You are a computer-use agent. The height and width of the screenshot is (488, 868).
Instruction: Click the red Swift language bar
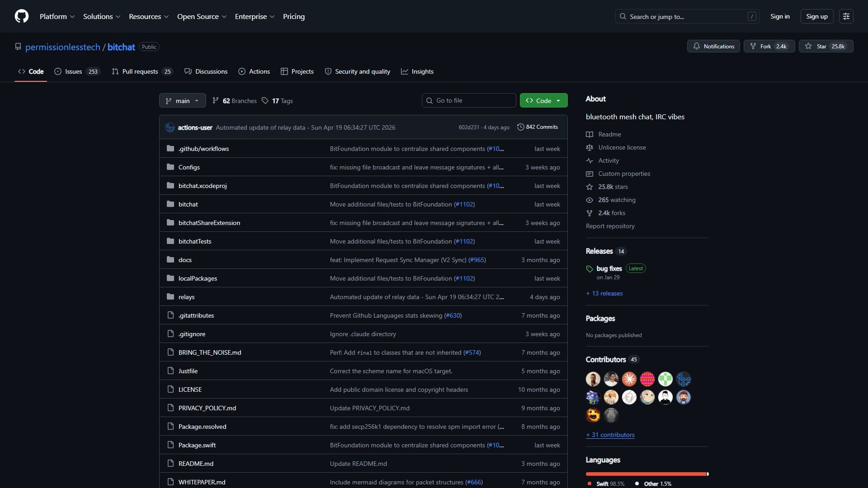tap(646, 474)
